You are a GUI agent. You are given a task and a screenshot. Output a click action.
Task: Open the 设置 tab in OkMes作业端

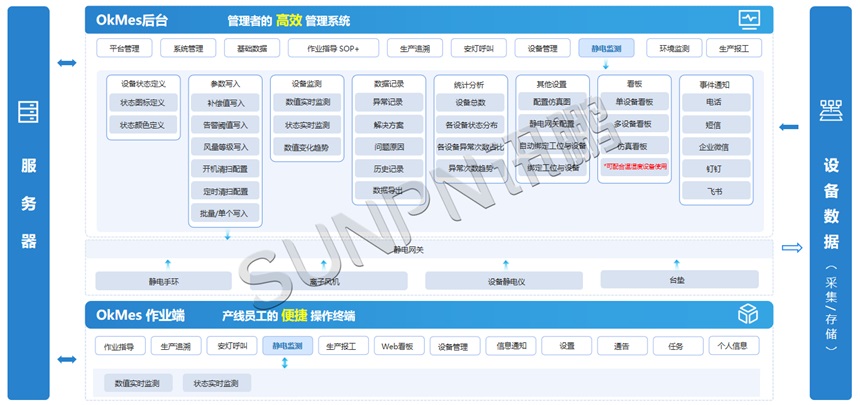click(567, 346)
